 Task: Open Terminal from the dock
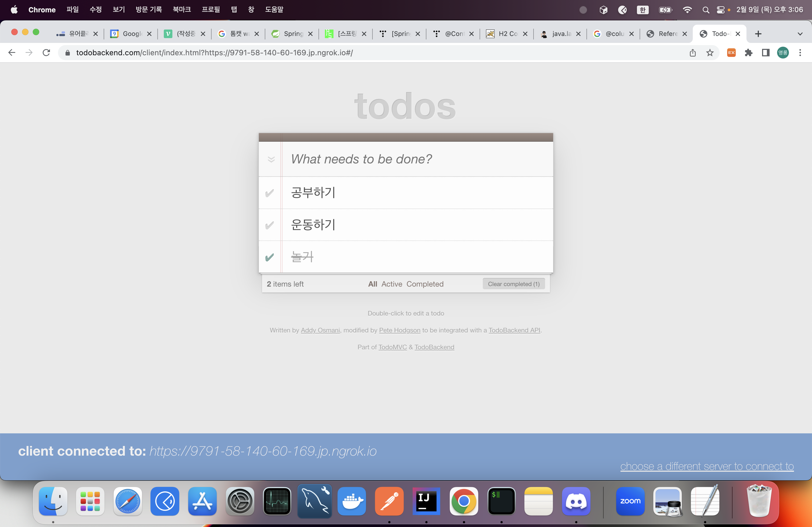coord(501,501)
